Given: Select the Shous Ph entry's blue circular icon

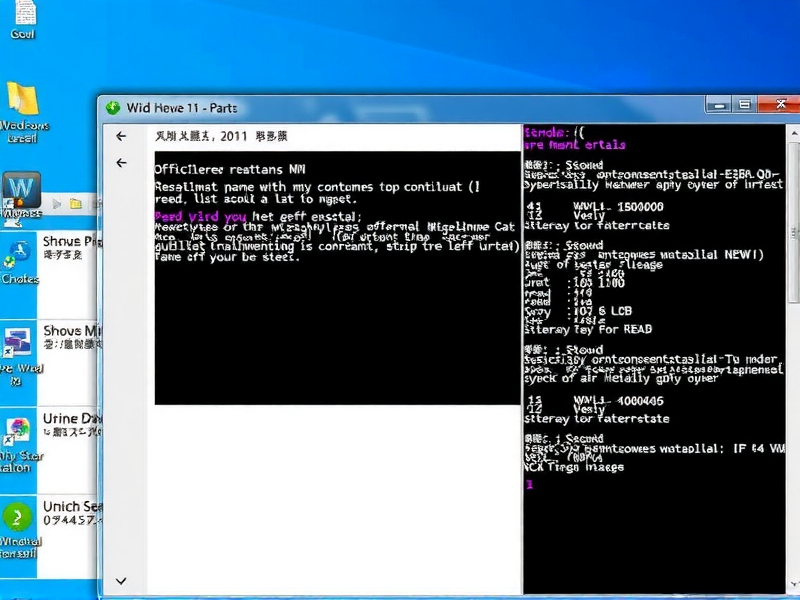Looking at the screenshot, I should click(21, 250).
